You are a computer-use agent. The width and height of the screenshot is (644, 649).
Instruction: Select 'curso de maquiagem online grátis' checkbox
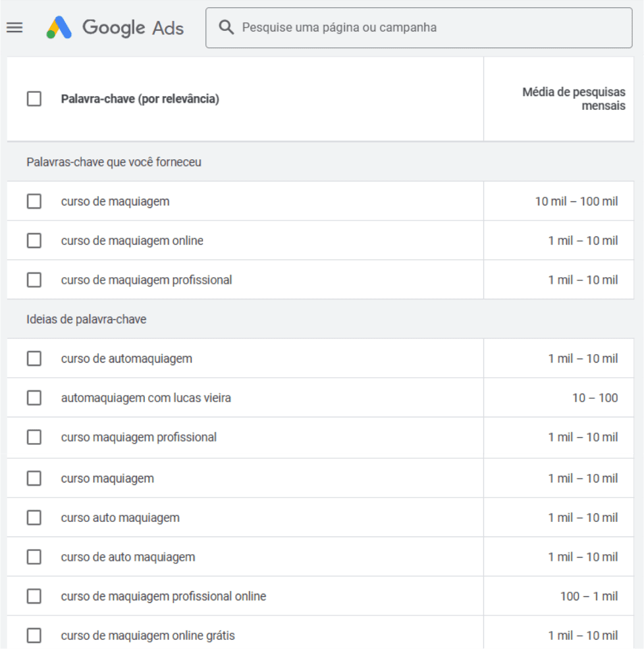point(34,636)
